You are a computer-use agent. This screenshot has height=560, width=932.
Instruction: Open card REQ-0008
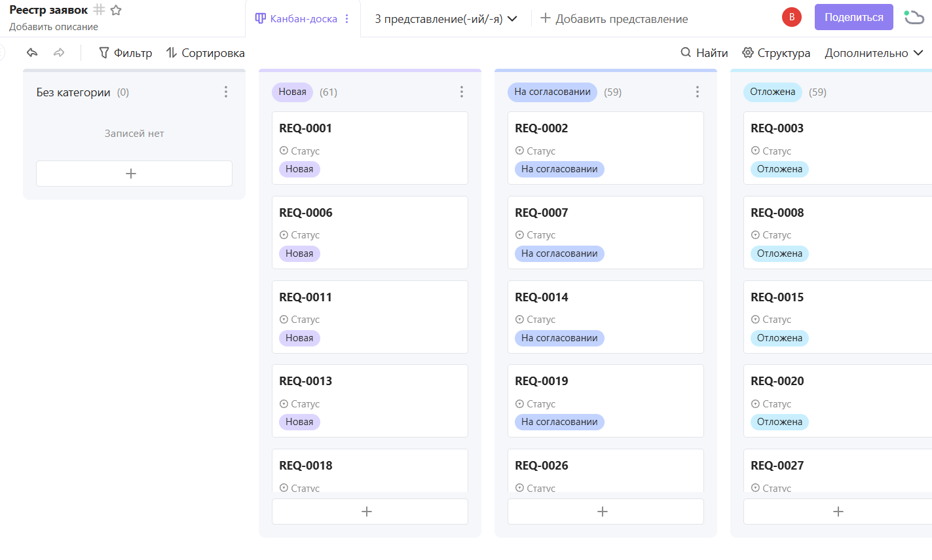coord(838,233)
